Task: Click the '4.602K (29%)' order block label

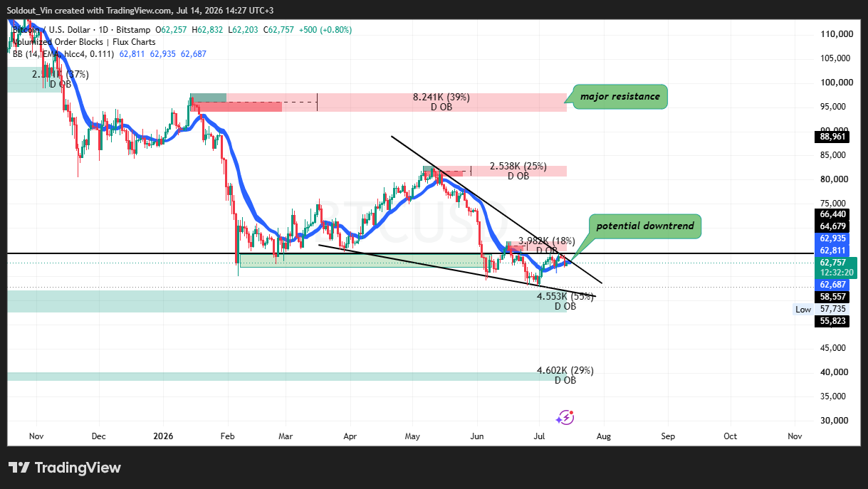Action: pos(565,371)
